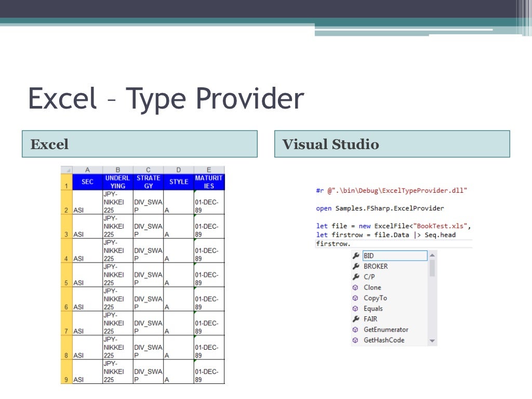532x399 pixels.
Task: Click the "BookTest.xls" string literal
Action: pyautogui.click(x=441, y=226)
